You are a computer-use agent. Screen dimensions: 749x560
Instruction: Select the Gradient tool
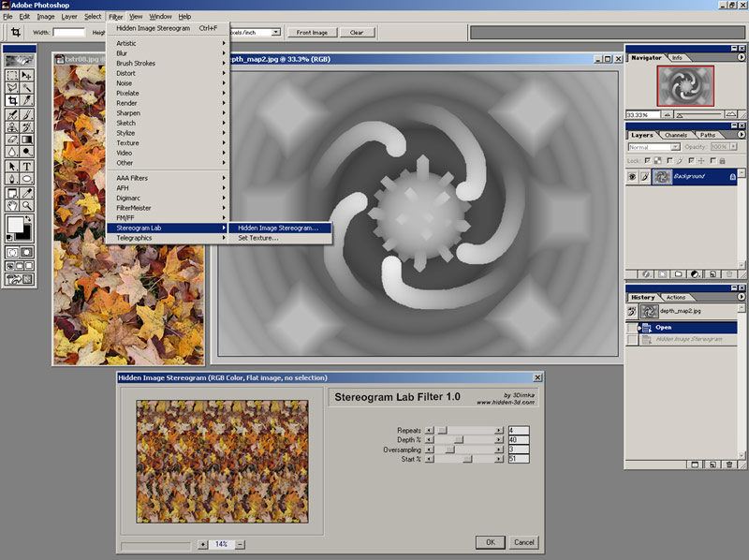[27, 140]
